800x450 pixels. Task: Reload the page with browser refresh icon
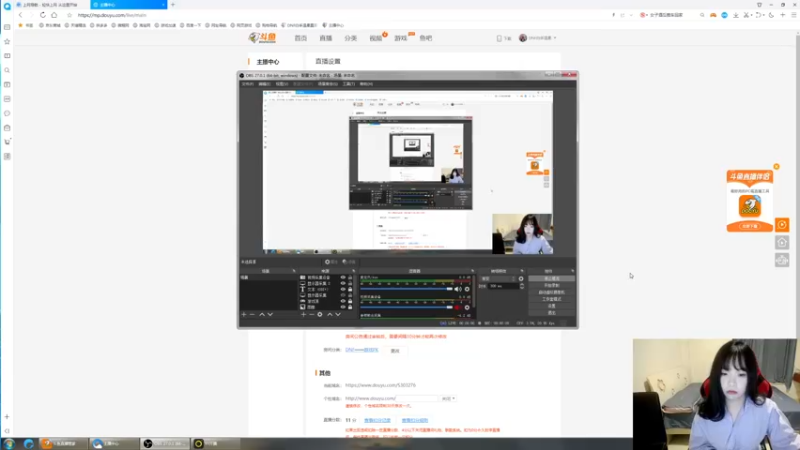pyautogui.click(x=43, y=15)
